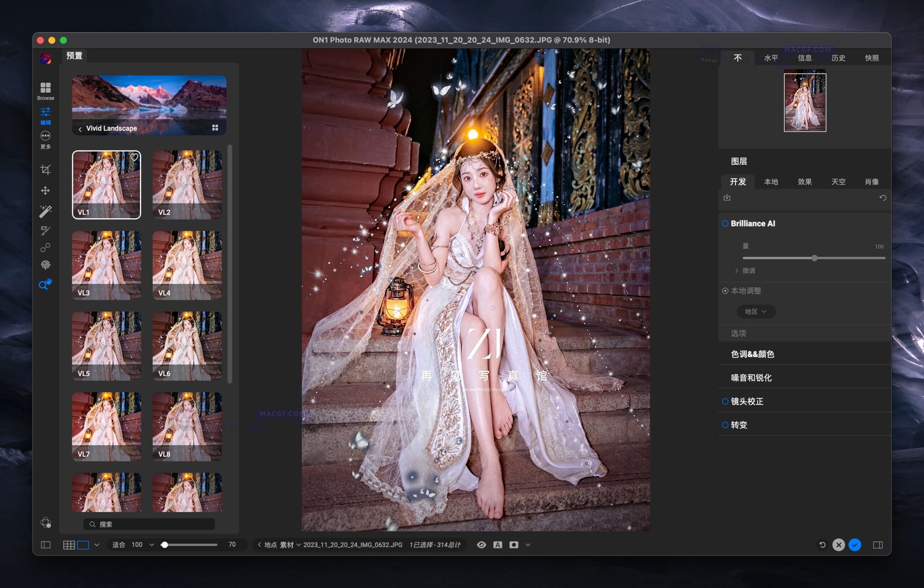
Task: Go back using the Vivid Landscape breadcrumb
Action: [80, 128]
